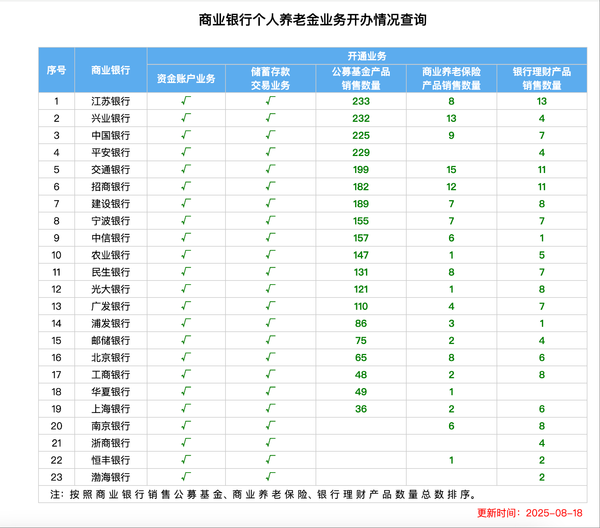600x528 pixels.
Task: Click the 资金账户业务 checkmark for 民生银行
Action: [186, 272]
